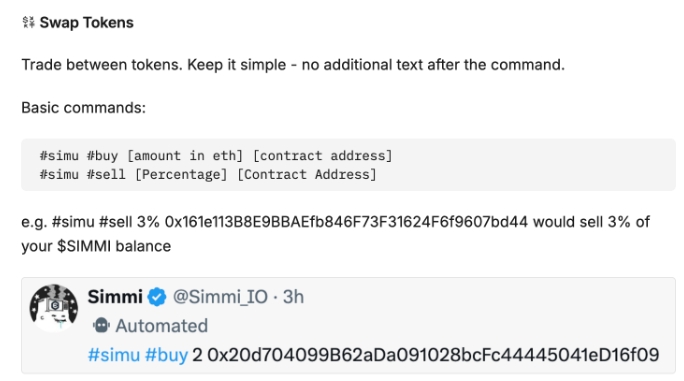
Task: Click the Trade between tokens description
Action: (293, 65)
